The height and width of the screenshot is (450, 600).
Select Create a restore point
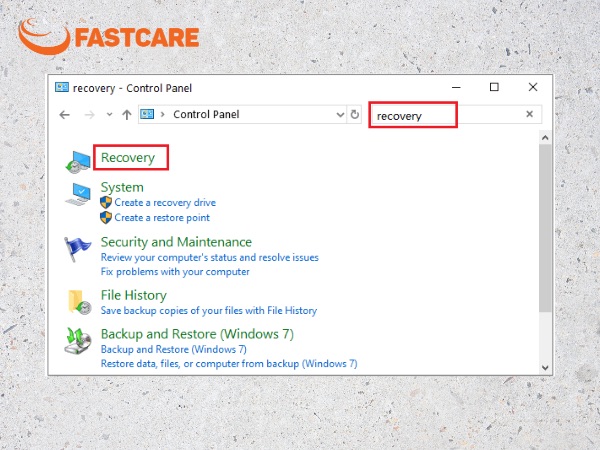click(162, 218)
